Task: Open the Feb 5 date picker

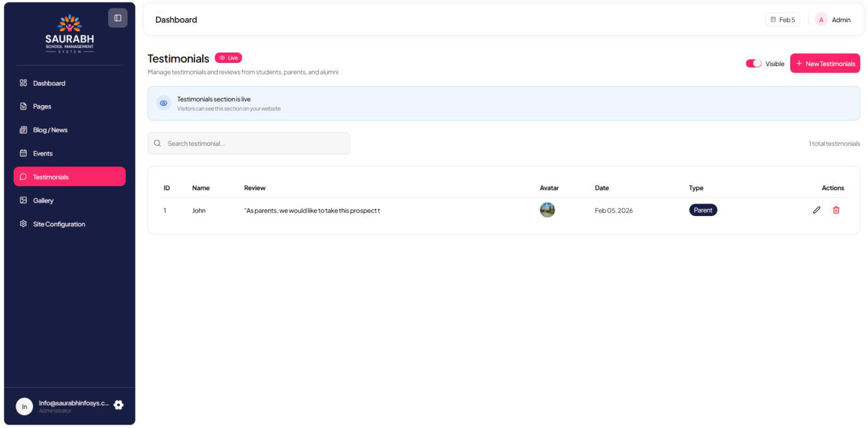Action: (782, 19)
